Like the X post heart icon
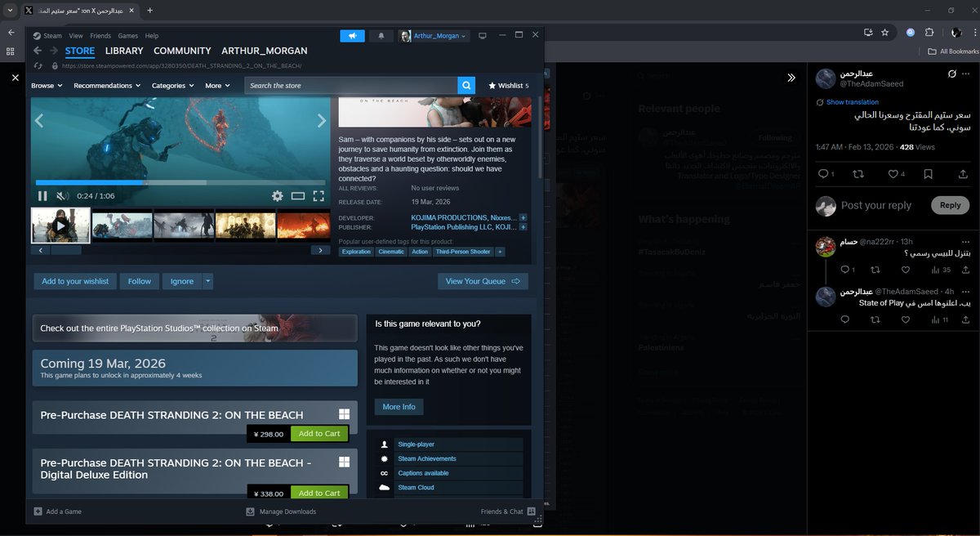 (x=893, y=174)
